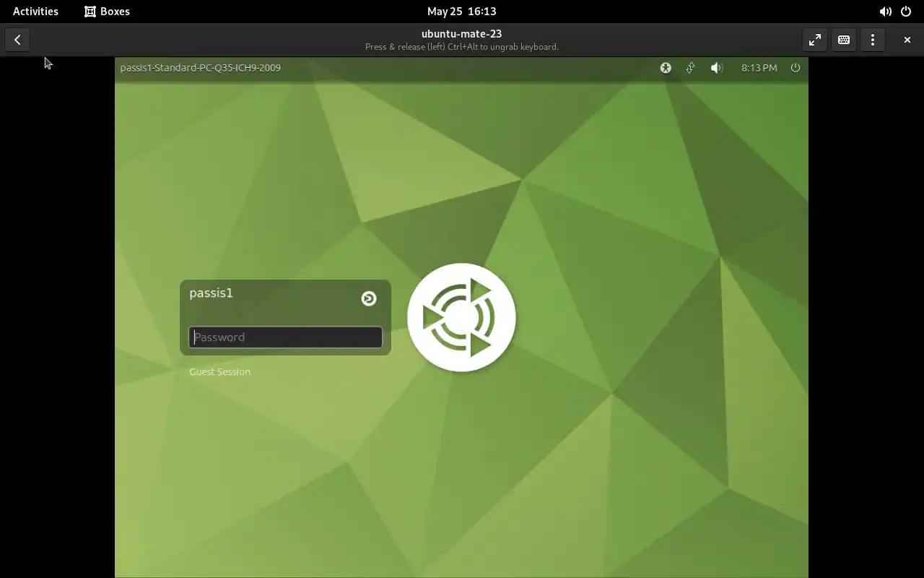Go back with the Boxes back arrow

pos(17,40)
